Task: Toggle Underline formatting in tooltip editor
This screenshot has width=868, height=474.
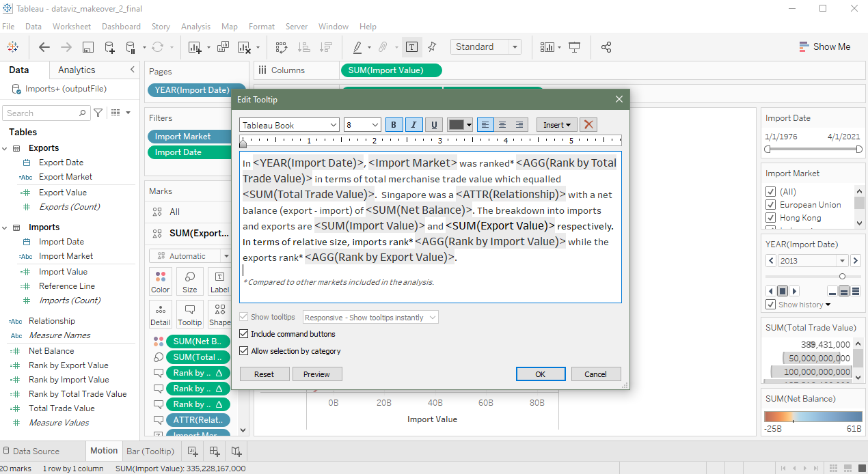Action: pos(433,125)
